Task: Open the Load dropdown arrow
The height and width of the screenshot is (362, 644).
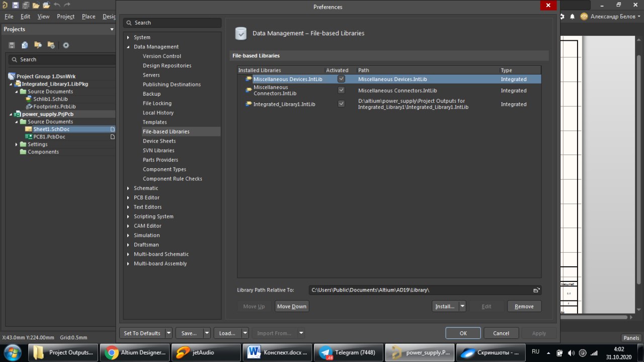Action: (245, 333)
